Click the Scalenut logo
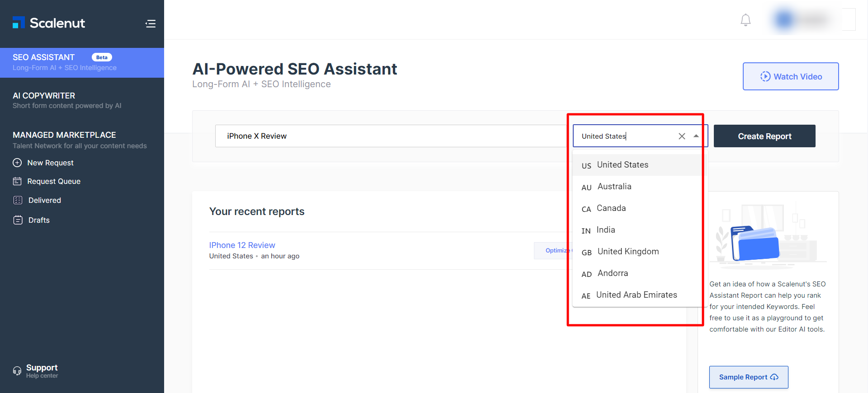The image size is (868, 393). tap(49, 23)
